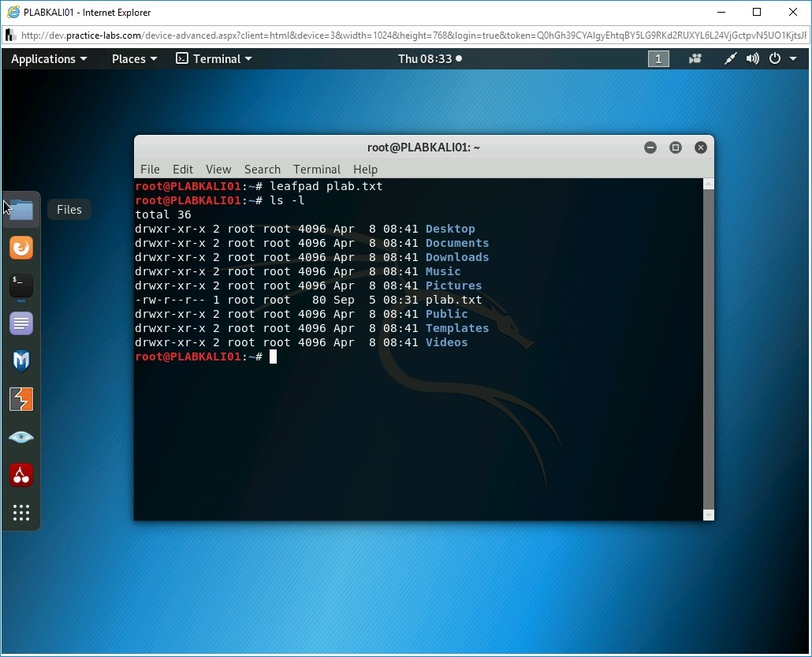Screen dimensions: 812x657
Task: Launch Firefox from the dock
Action: tap(21, 248)
